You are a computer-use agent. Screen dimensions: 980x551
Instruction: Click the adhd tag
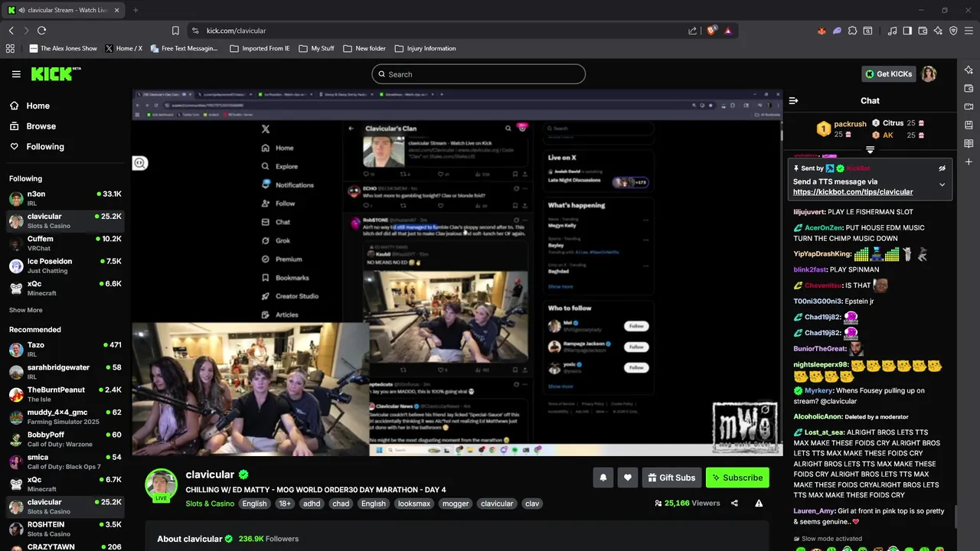[312, 504]
